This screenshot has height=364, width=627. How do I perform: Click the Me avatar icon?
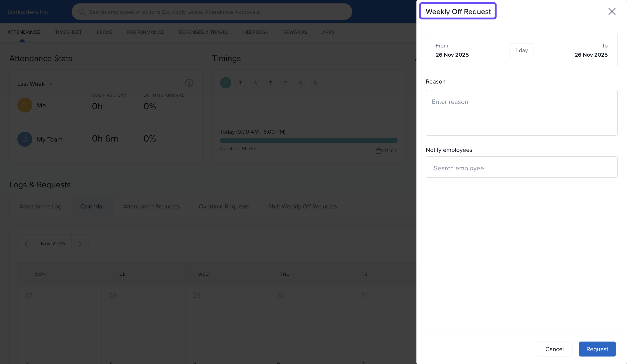tap(25, 105)
